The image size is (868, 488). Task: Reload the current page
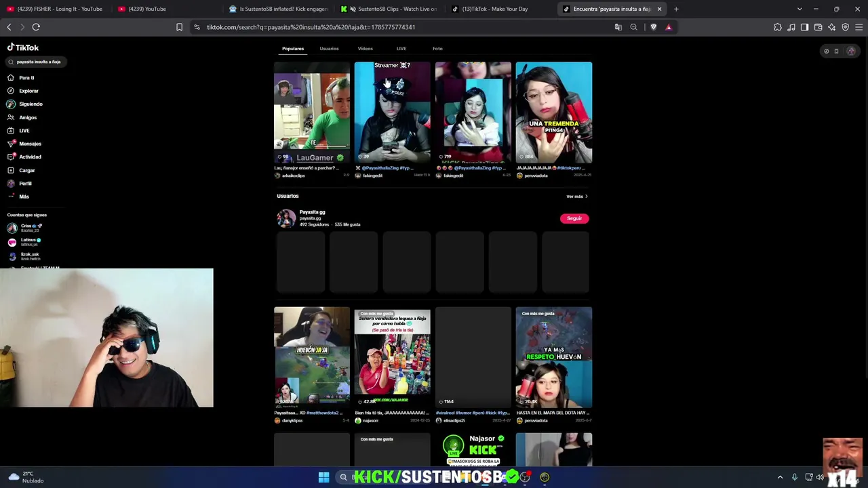36,27
